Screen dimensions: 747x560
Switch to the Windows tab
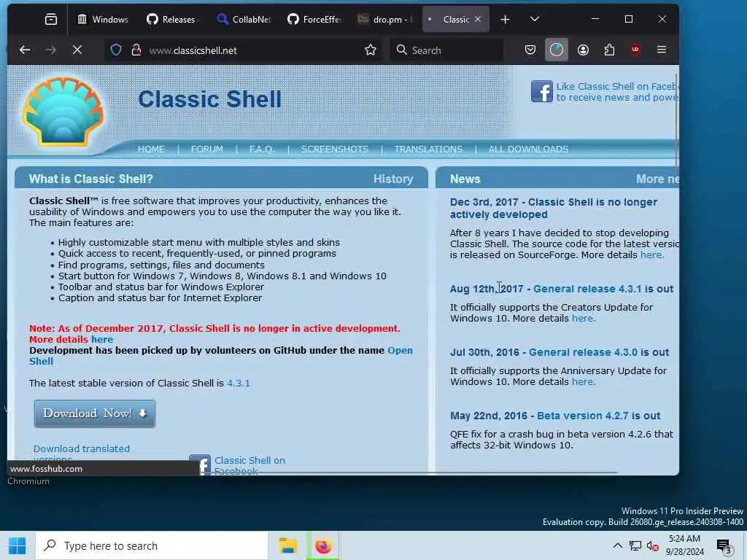pyautogui.click(x=104, y=20)
